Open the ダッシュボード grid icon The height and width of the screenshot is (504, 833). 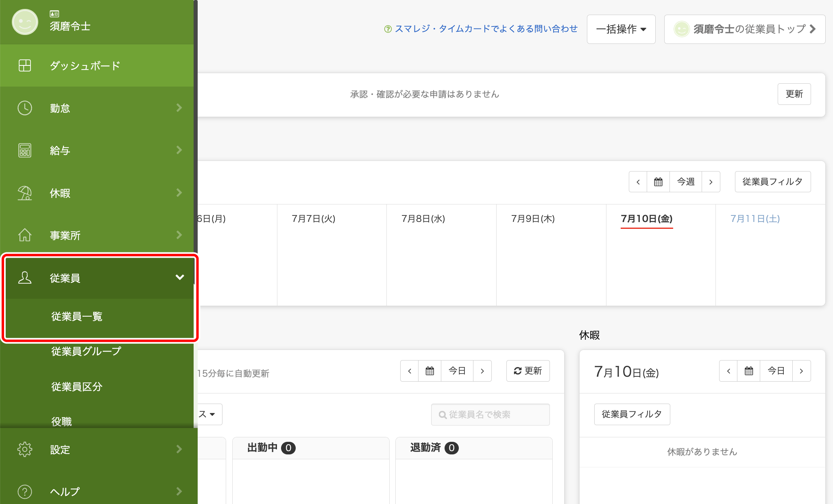25,65
